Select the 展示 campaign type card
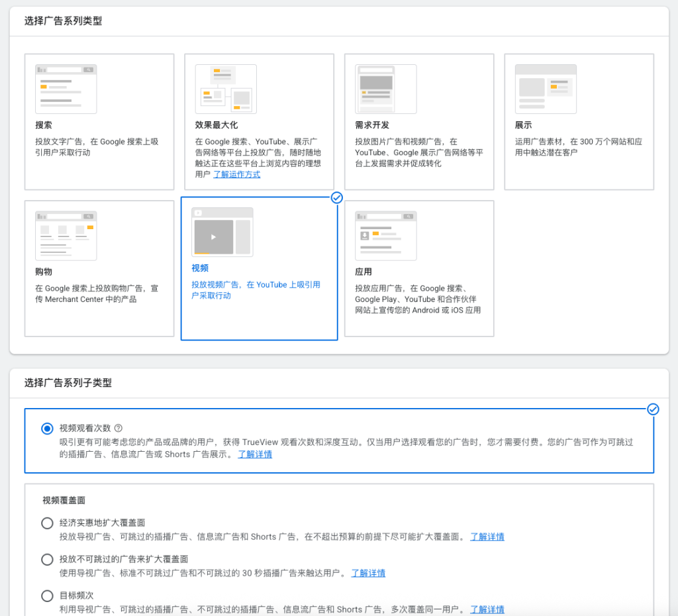 pos(579,123)
